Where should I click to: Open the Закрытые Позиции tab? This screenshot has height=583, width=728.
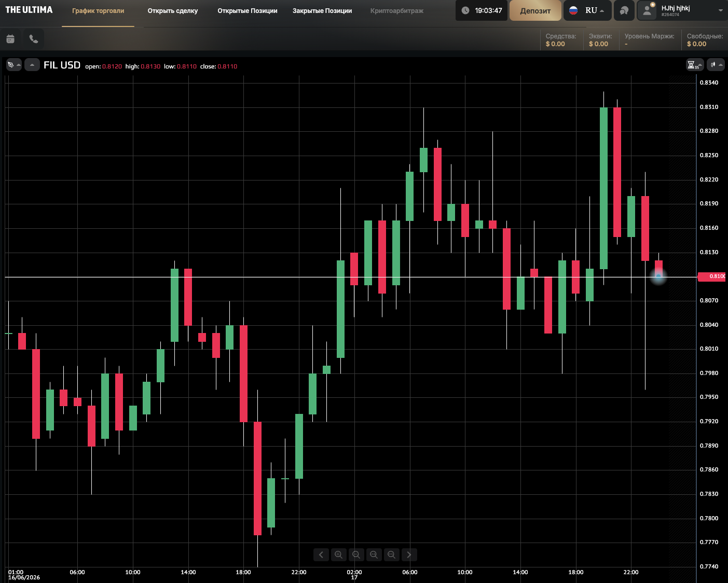pos(322,11)
